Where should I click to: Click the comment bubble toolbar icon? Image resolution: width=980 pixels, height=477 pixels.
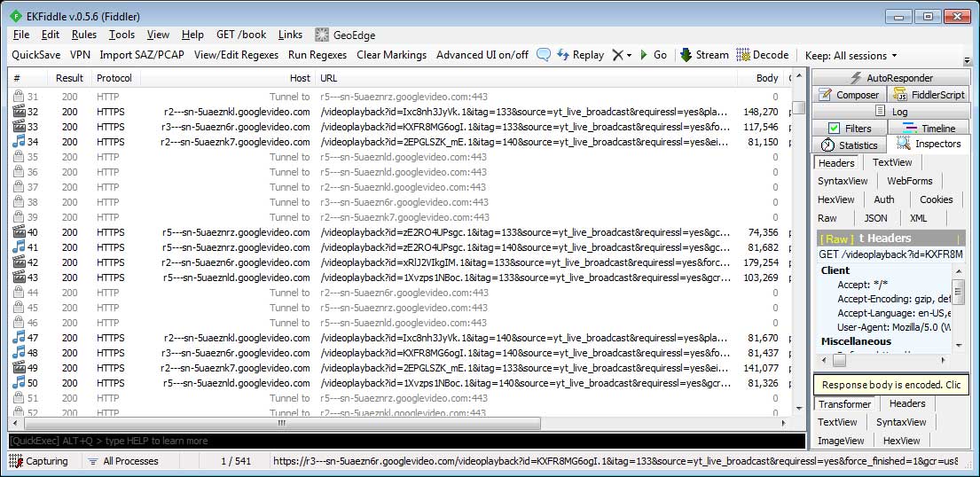point(543,55)
